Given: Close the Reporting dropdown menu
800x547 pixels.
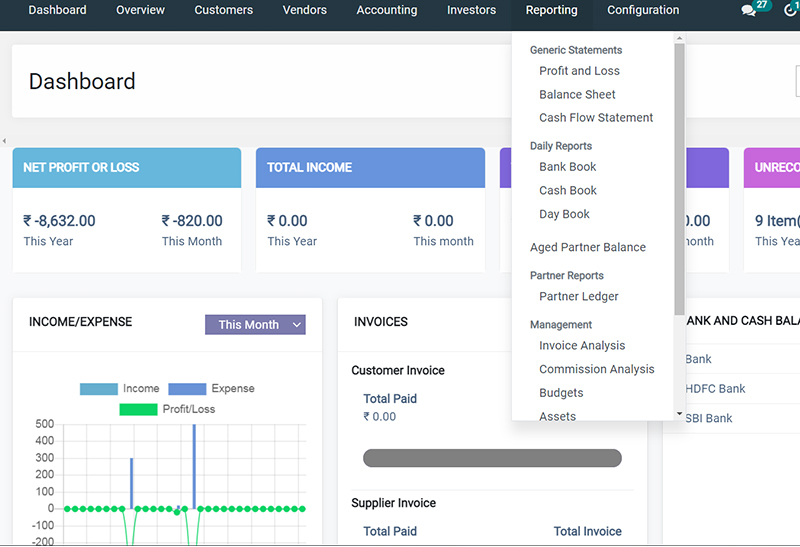Looking at the screenshot, I should (552, 10).
